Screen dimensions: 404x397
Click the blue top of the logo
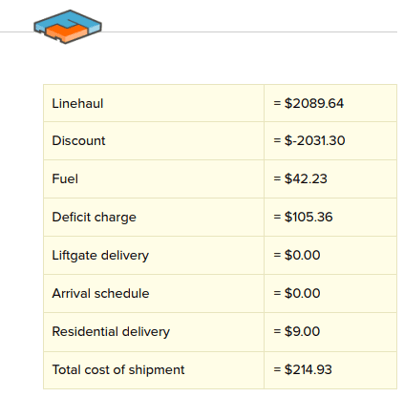pos(70,19)
